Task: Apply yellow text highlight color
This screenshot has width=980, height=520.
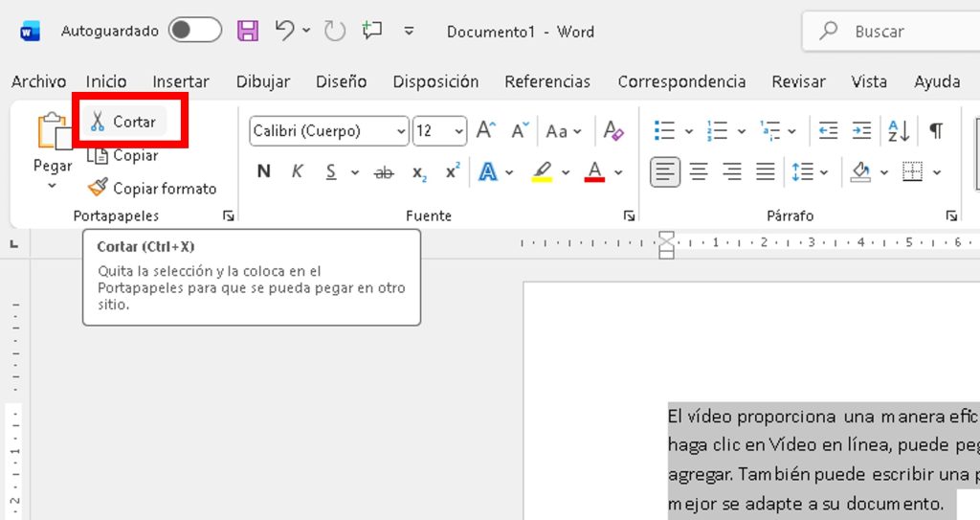Action: pos(542,172)
